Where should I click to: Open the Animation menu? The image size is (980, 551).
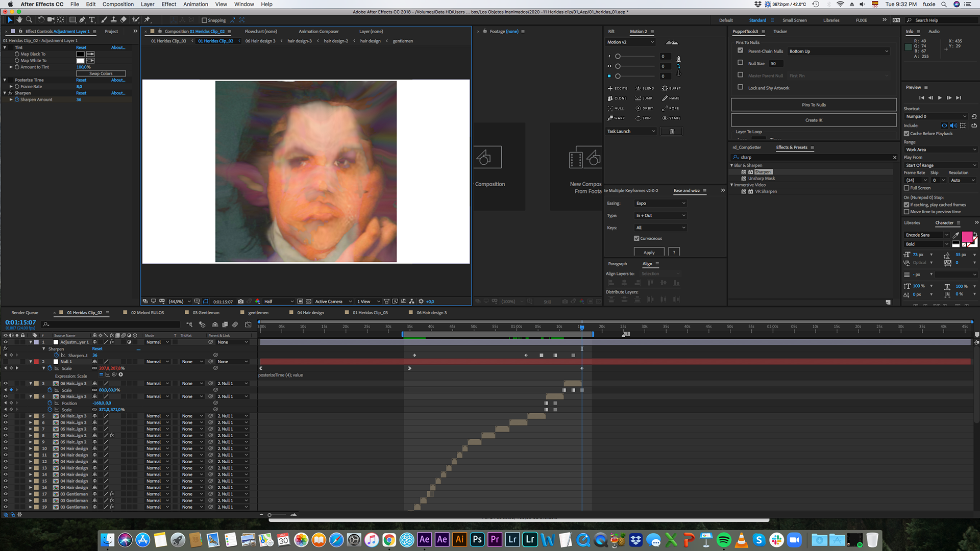point(195,4)
